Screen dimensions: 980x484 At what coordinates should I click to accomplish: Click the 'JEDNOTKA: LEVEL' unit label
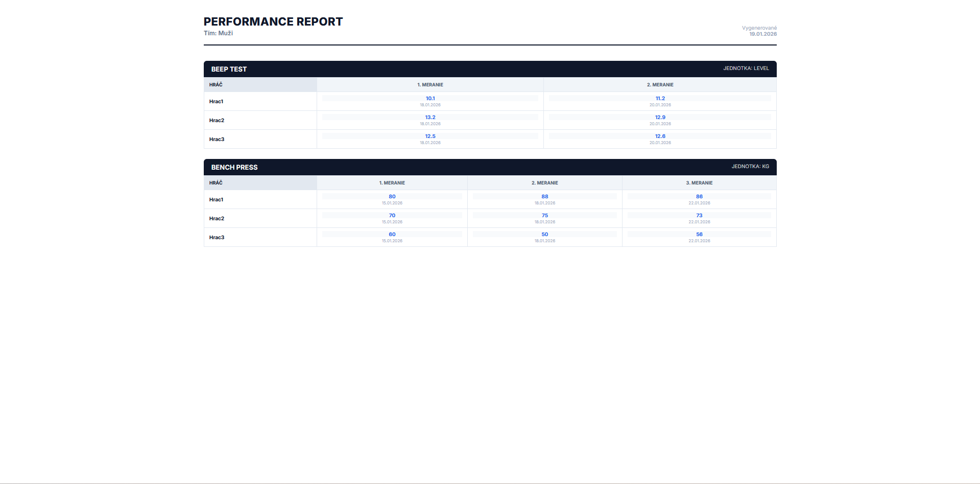point(746,68)
